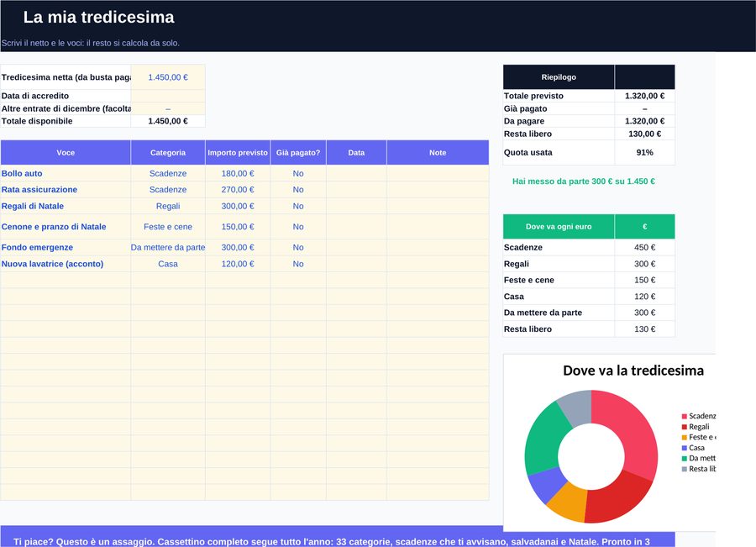Click the 'No' paid status for Regali di Natale
This screenshot has width=756, height=547.
click(298, 206)
